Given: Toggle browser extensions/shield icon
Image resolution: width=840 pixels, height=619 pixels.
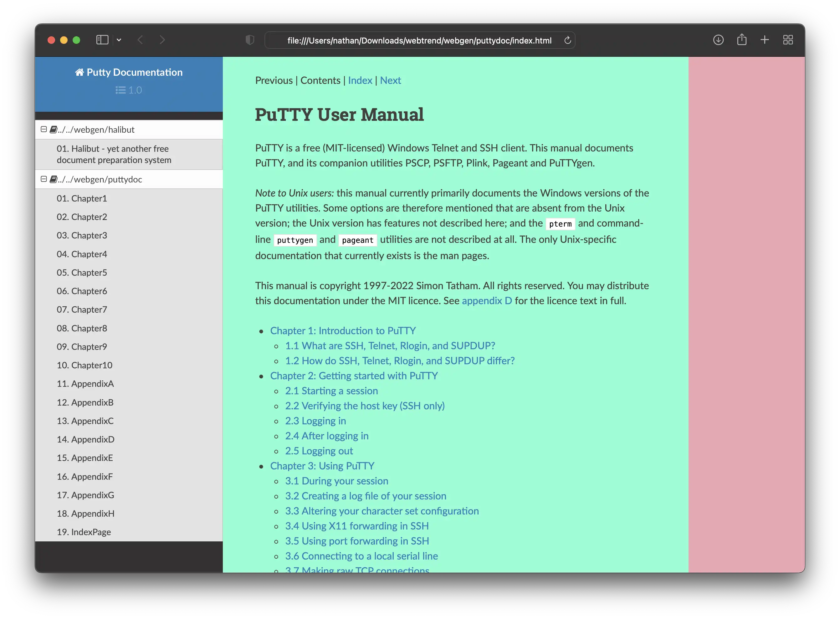Looking at the screenshot, I should (250, 40).
